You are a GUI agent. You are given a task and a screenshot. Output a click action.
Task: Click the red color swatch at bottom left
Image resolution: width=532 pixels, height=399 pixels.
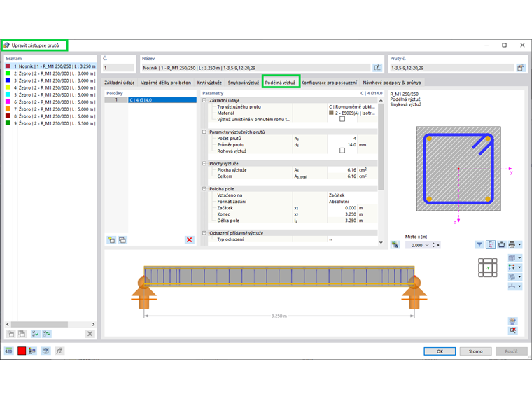pyautogui.click(x=22, y=351)
